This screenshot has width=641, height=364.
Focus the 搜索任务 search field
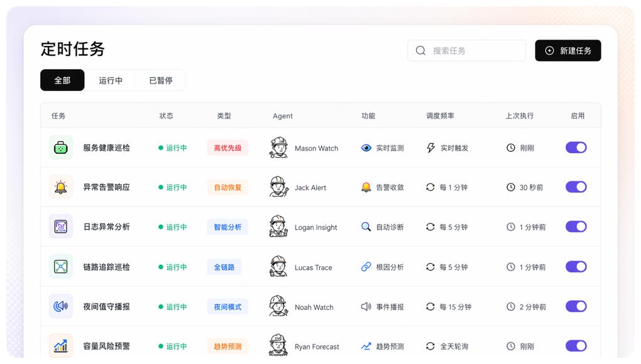click(x=466, y=51)
